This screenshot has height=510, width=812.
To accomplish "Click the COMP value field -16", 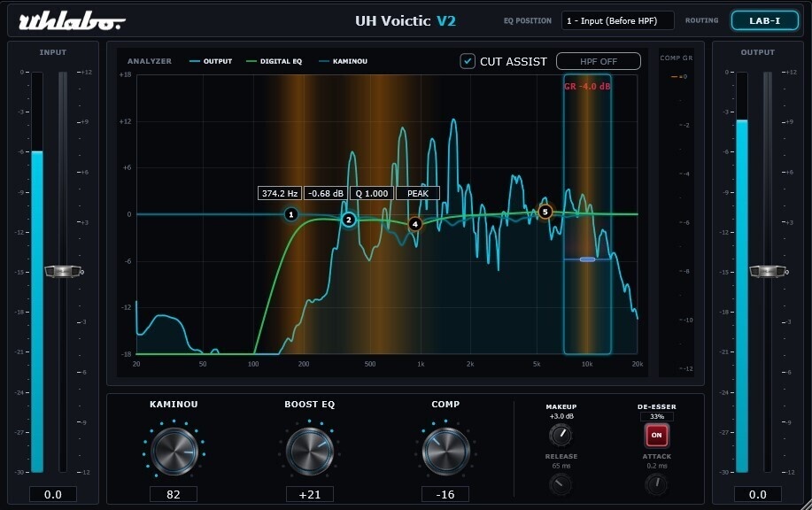I will [445, 494].
